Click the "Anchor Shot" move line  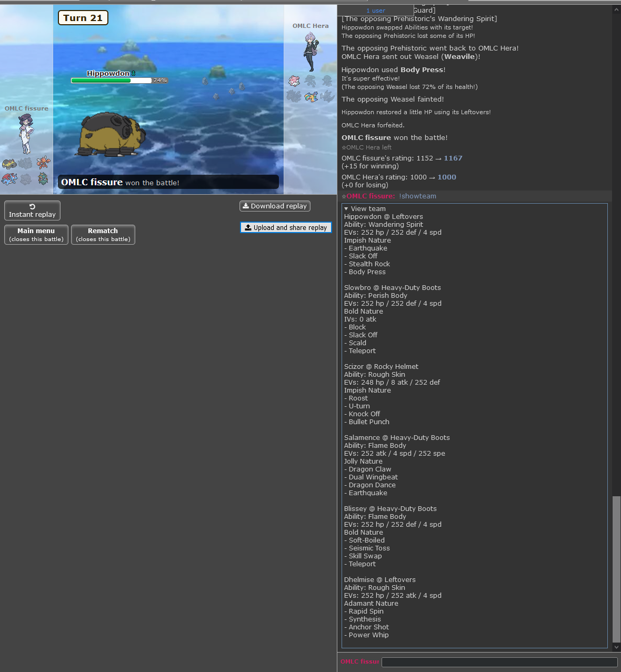[367, 627]
